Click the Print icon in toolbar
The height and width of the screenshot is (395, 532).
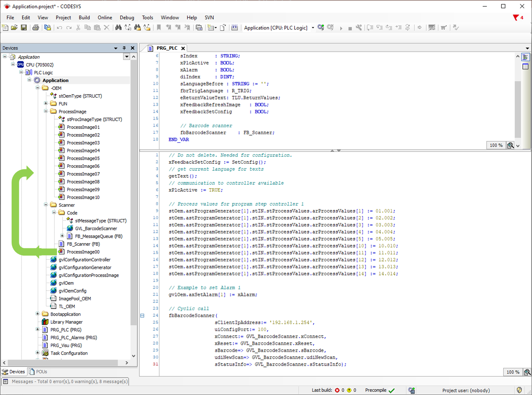click(35, 28)
